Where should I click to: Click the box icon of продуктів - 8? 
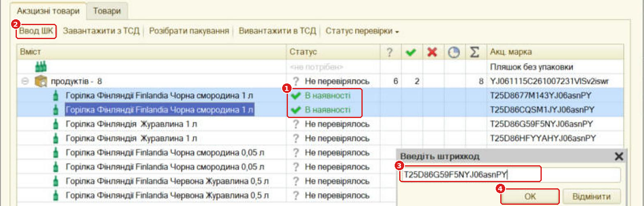(x=40, y=81)
